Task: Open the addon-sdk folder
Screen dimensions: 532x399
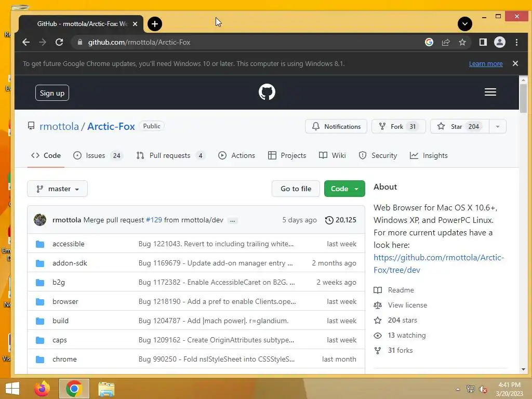Action: click(70, 263)
